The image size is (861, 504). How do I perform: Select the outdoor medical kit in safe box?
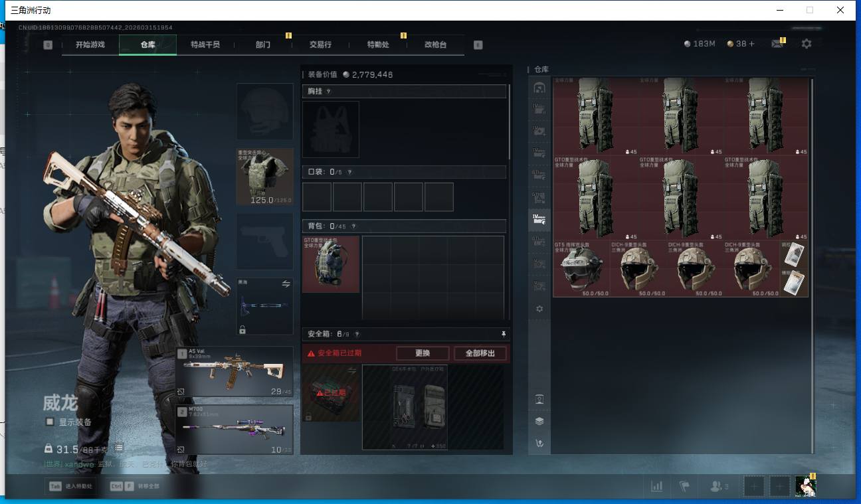tap(433, 407)
